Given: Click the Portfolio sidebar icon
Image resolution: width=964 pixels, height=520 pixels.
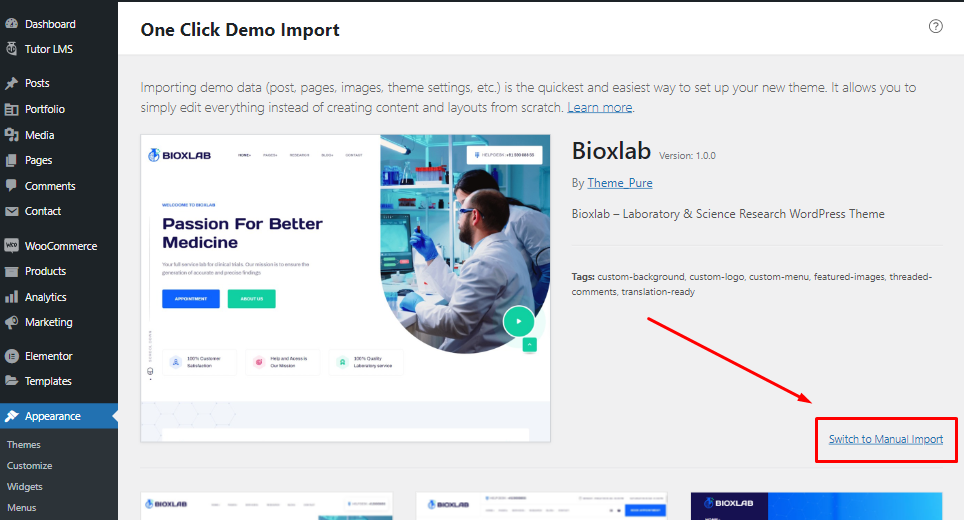Looking at the screenshot, I should tap(11, 109).
